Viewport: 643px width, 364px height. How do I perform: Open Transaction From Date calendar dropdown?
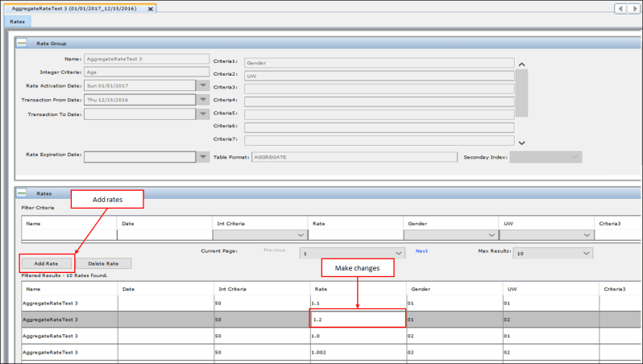[x=203, y=100]
